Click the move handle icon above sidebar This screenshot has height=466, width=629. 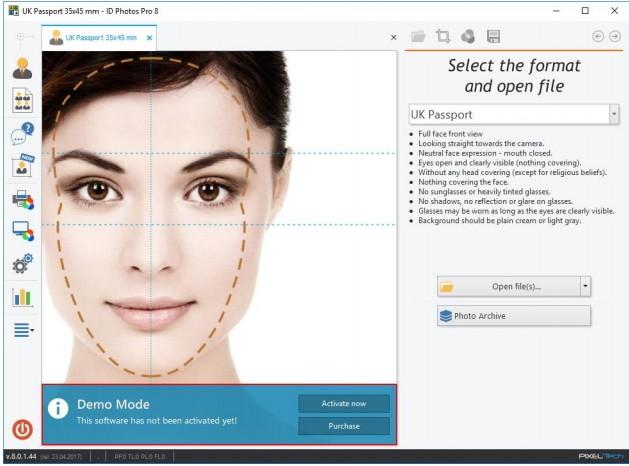click(22, 37)
